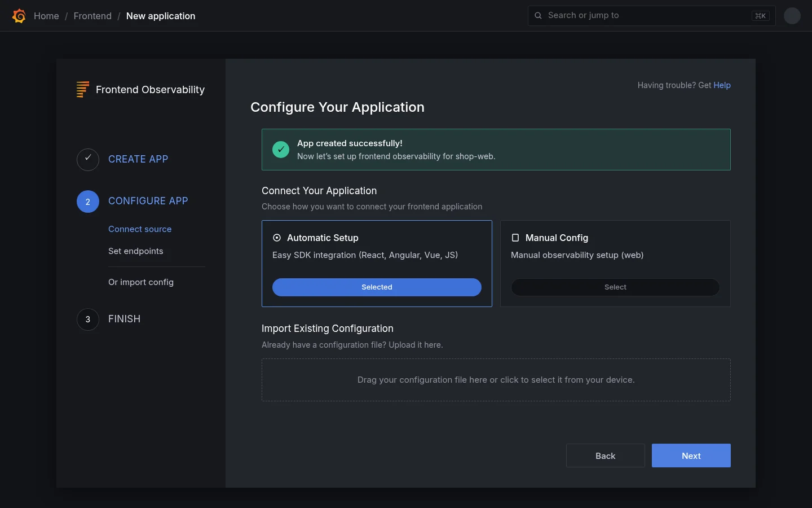Screen dimensions: 812x508
Task: Open the Frontend breadcrumb
Action: 92,16
